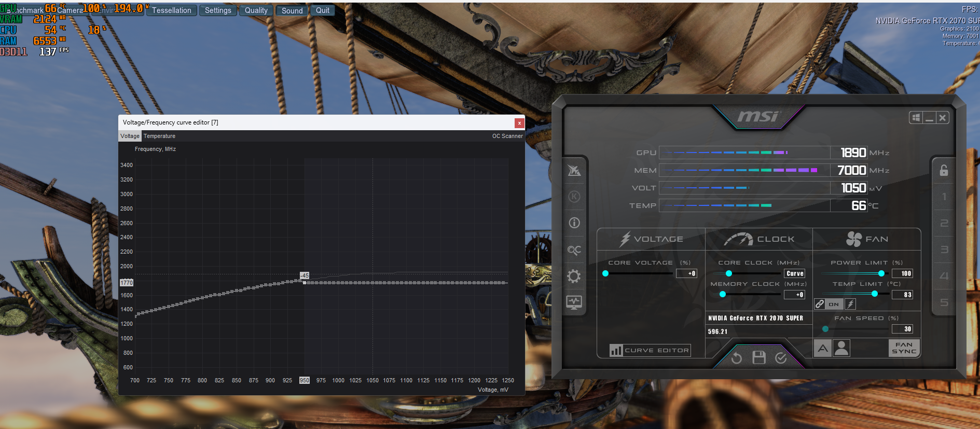Click Quit in the benchmark menu bar
The image size is (980, 429).
pos(323,10)
